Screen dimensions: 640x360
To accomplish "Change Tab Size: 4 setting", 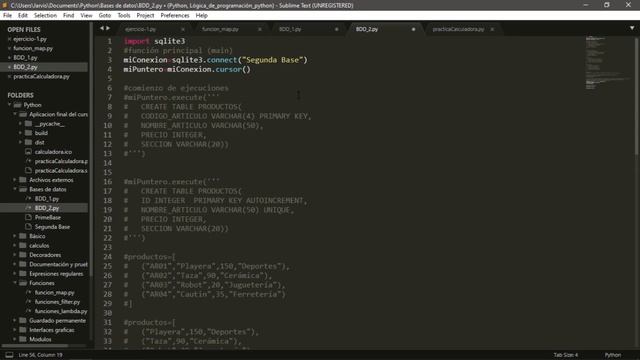I will click(566, 355).
